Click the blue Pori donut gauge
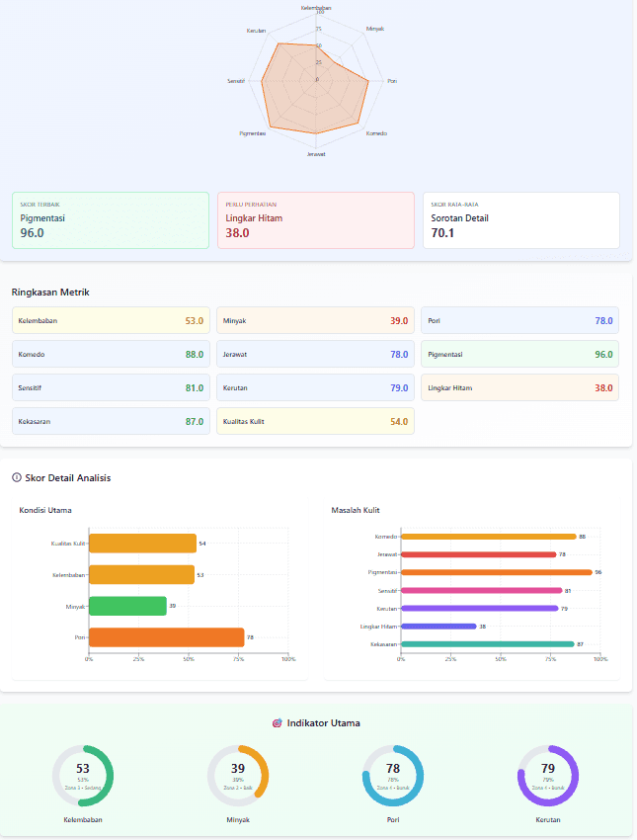 pos(393,775)
